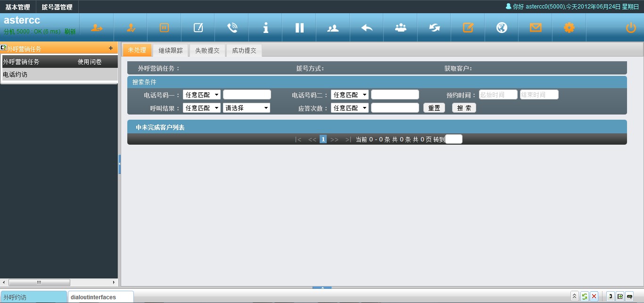Click the 重置 reset button
This screenshot has height=303, width=644.
(434, 108)
